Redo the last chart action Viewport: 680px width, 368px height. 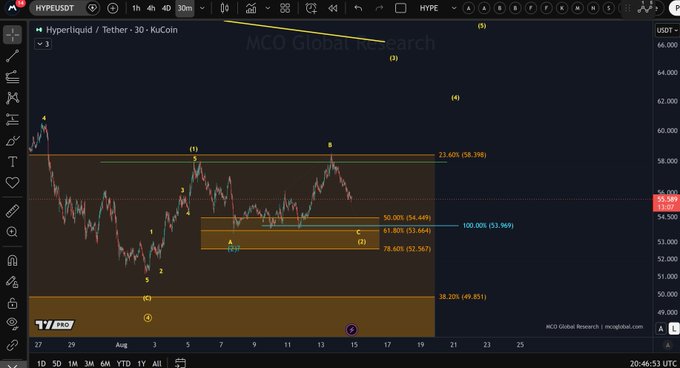[x=379, y=8]
